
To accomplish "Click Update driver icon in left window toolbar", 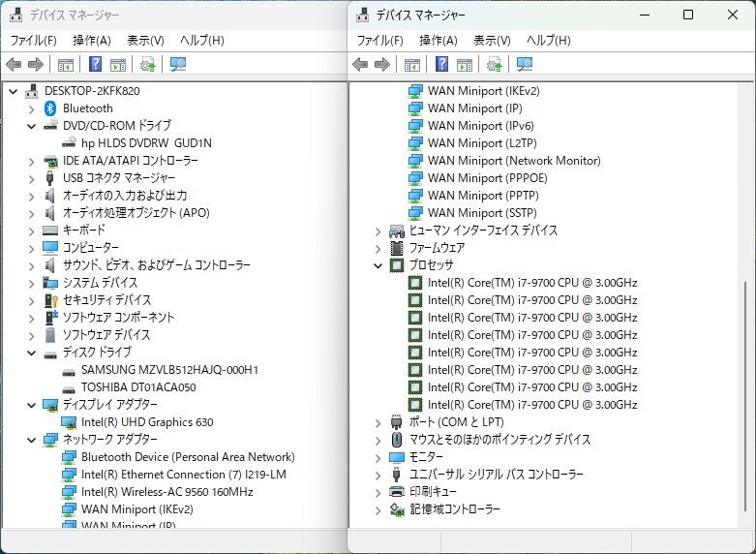I will [147, 64].
